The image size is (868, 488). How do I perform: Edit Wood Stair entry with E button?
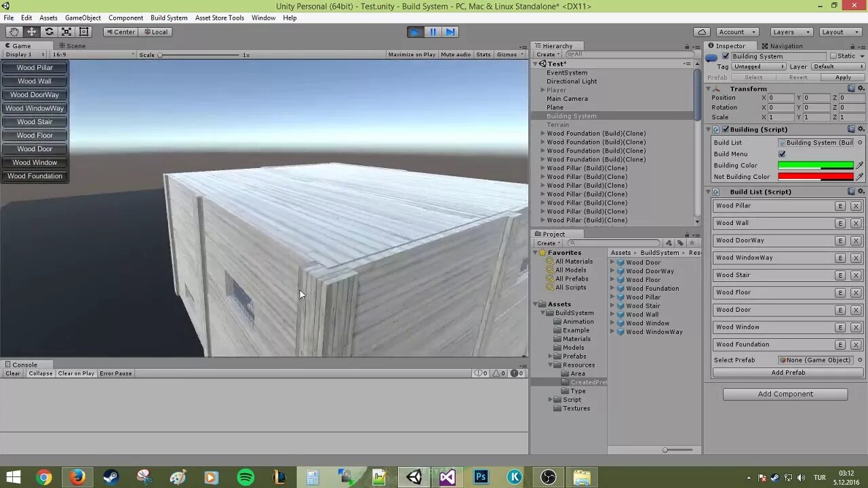click(840, 275)
